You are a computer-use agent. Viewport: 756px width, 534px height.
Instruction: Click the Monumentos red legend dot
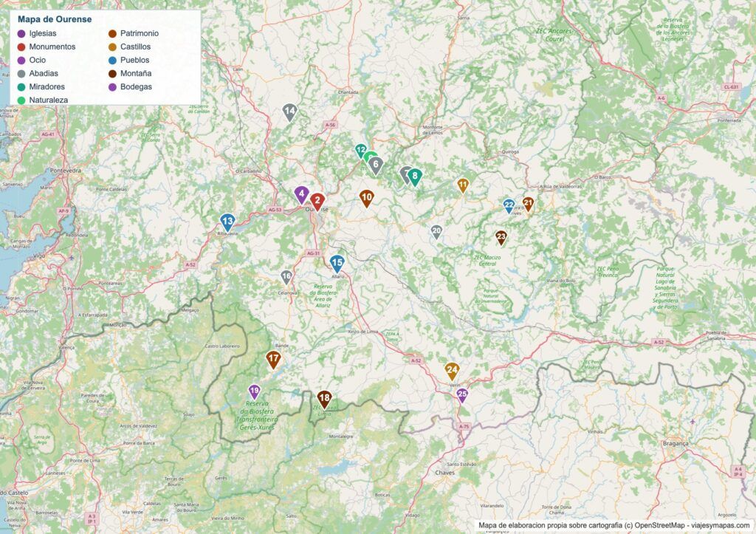[x=21, y=47]
